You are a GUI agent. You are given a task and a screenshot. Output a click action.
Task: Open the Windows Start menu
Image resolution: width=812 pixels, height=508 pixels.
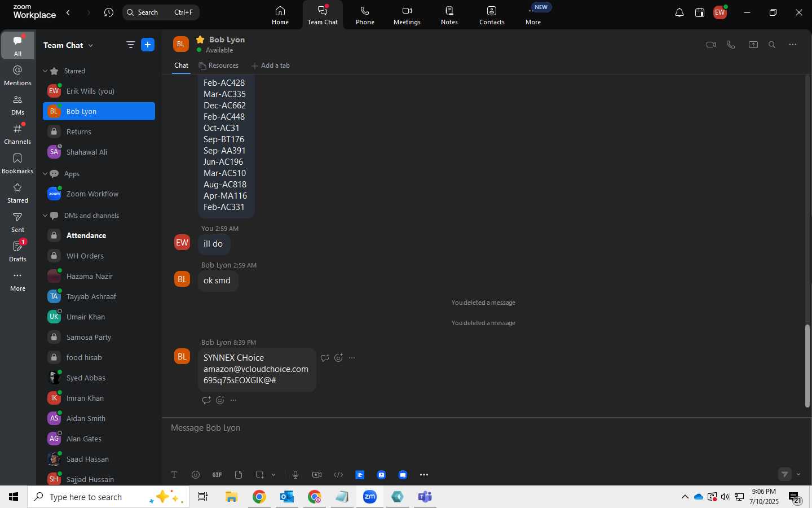14,497
